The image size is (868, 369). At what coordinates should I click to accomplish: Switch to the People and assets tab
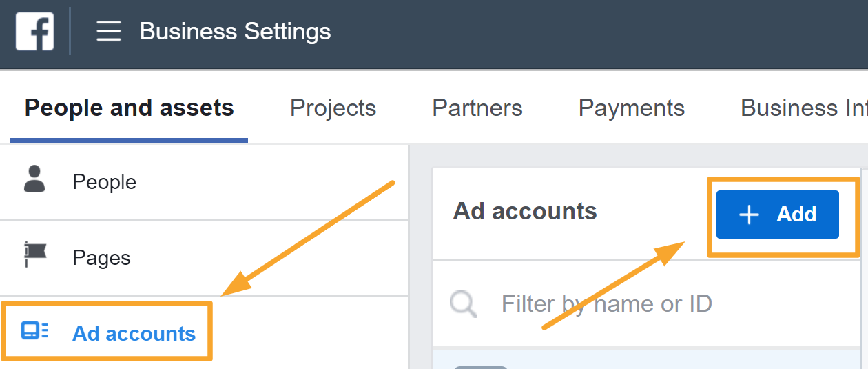click(x=130, y=108)
